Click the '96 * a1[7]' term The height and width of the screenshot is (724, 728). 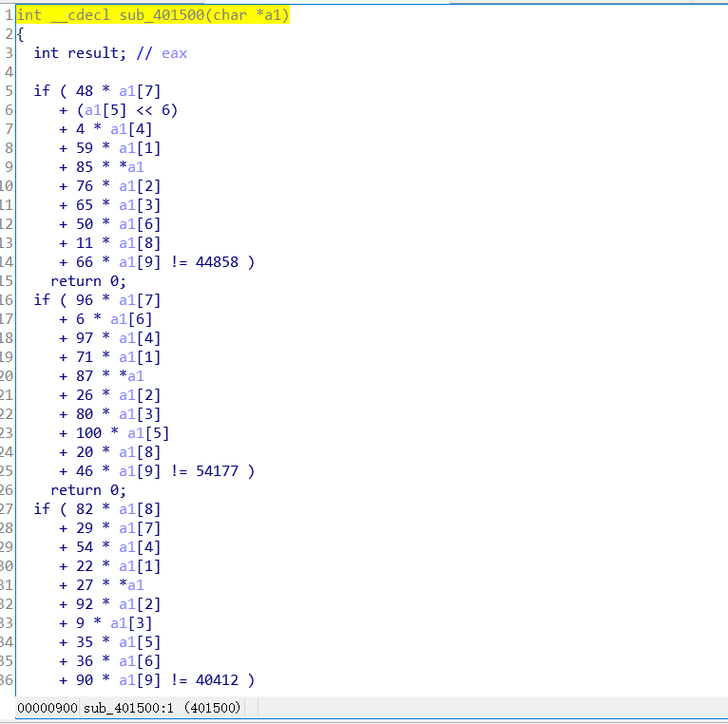[119, 300]
